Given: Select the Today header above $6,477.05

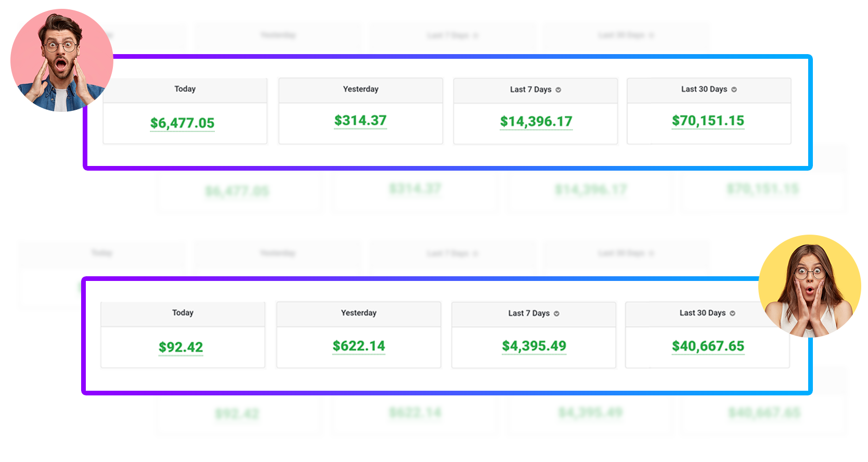Looking at the screenshot, I should (x=185, y=89).
